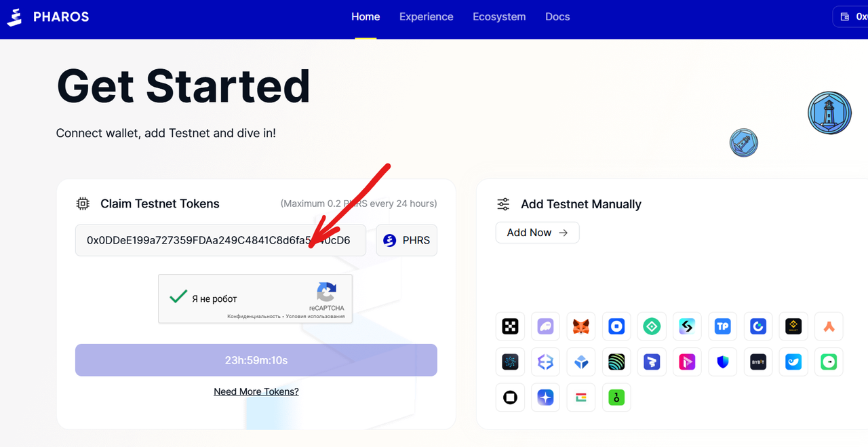Click the Claim Testnet Tokens title
Image resolution: width=868 pixels, height=447 pixels.
coord(160,203)
